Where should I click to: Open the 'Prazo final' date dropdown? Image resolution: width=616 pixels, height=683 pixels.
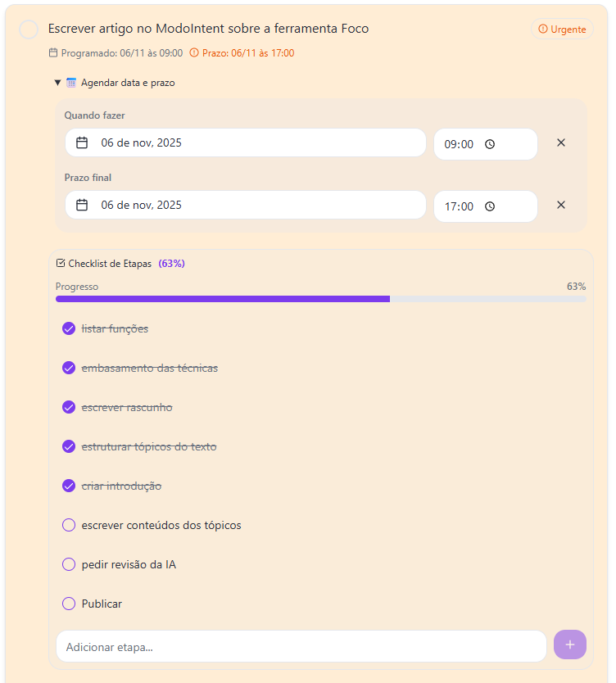(x=246, y=205)
